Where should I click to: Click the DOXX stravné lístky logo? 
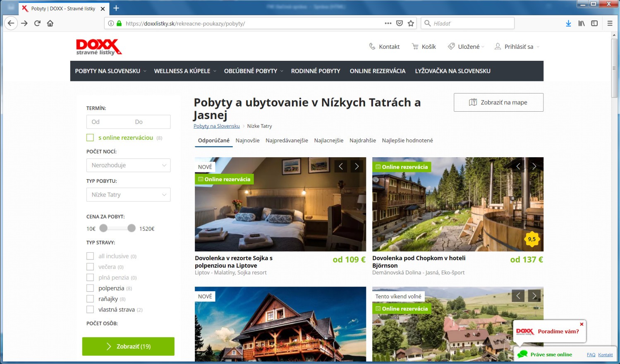click(99, 47)
